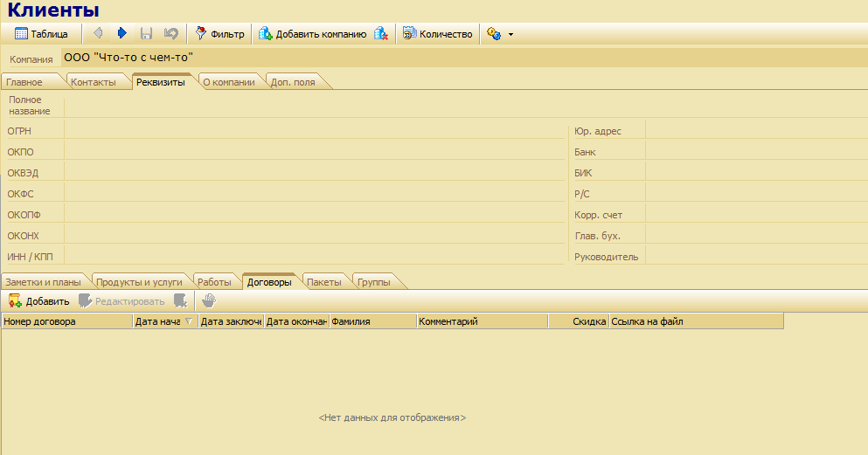Screen dimensions: 868x455
Task: Click the Компания name field
Action: point(464,58)
